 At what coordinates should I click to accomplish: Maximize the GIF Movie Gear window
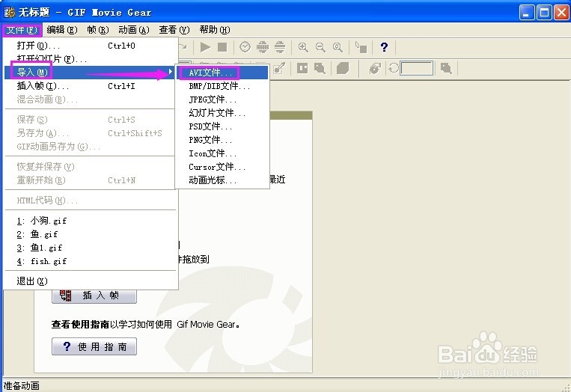click(x=545, y=13)
